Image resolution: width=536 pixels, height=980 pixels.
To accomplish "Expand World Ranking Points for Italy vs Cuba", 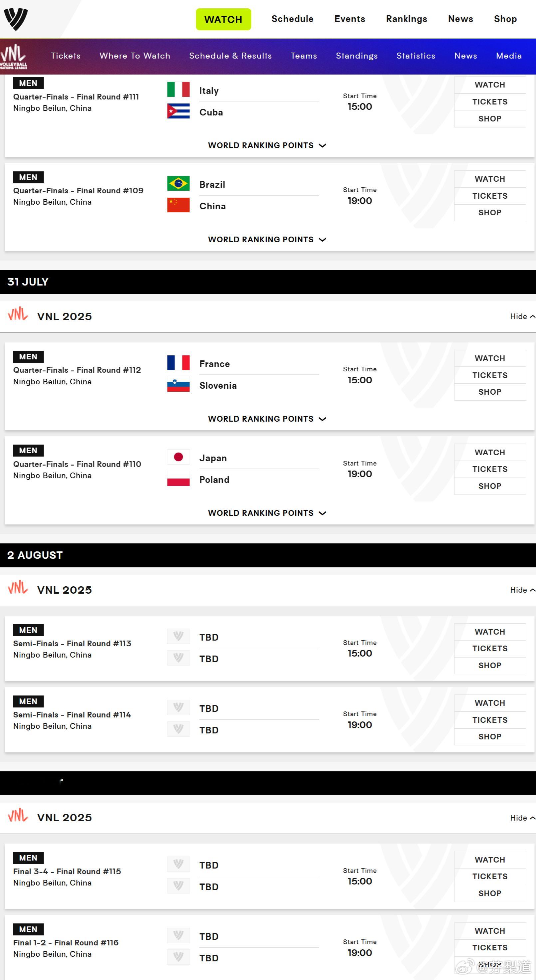I will pos(267,145).
